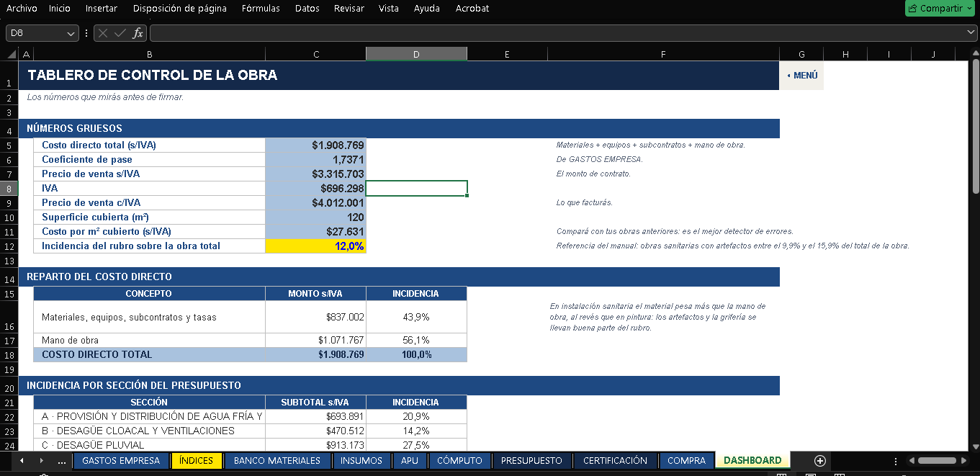Click the Cancel (X) formula bar icon
Image resolution: width=980 pixels, height=476 pixels.
click(104, 33)
